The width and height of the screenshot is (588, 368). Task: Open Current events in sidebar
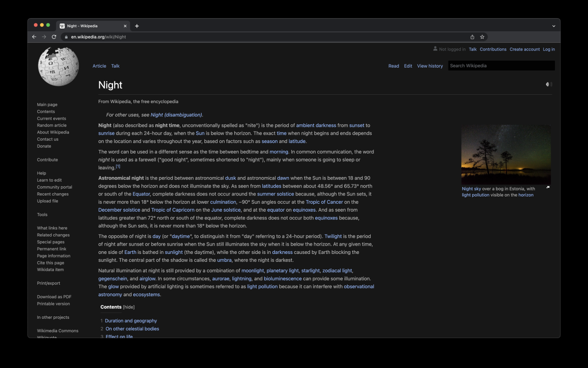coord(51,118)
